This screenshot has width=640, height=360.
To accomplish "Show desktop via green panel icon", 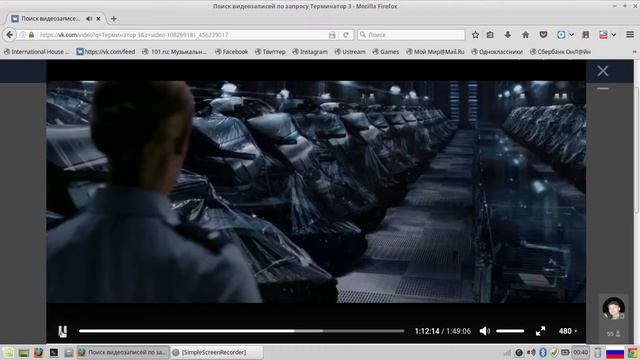I will point(24,353).
